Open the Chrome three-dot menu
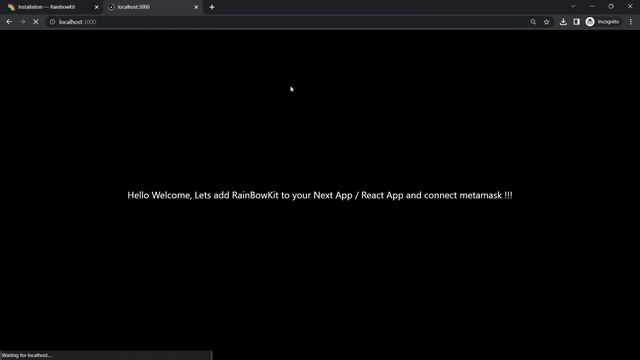 631,22
